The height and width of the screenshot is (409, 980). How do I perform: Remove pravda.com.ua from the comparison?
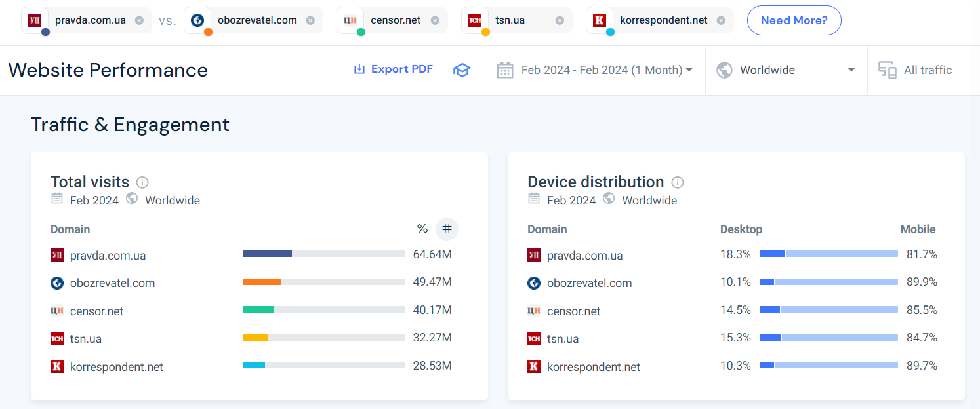click(x=139, y=20)
